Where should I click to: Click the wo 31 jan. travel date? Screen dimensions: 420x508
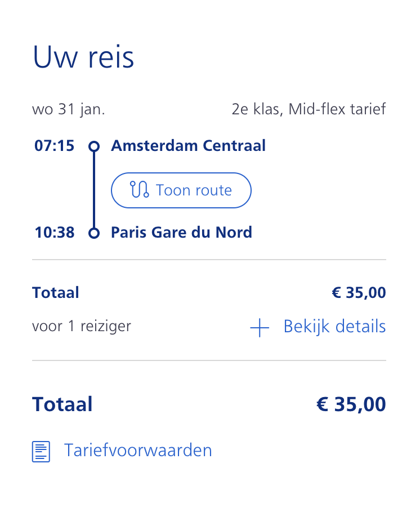69,109
